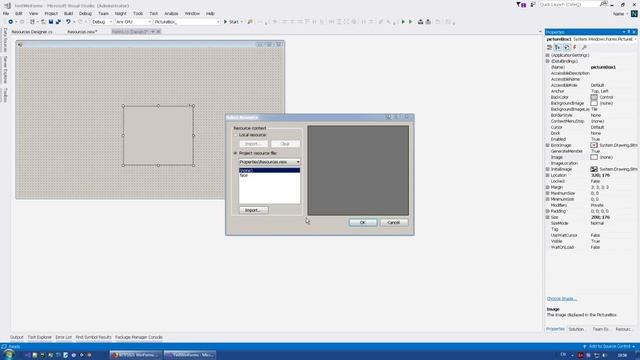The height and width of the screenshot is (360, 640).
Task: Open the Debug configuration dropdown
Action: [102, 22]
